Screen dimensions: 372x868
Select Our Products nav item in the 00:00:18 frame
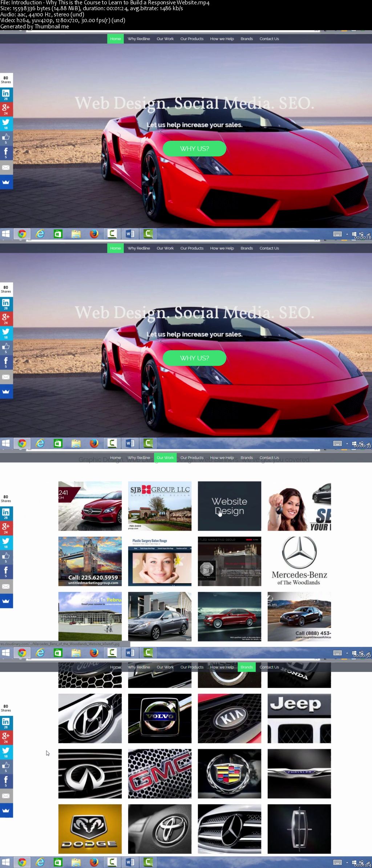pyautogui.click(x=192, y=39)
